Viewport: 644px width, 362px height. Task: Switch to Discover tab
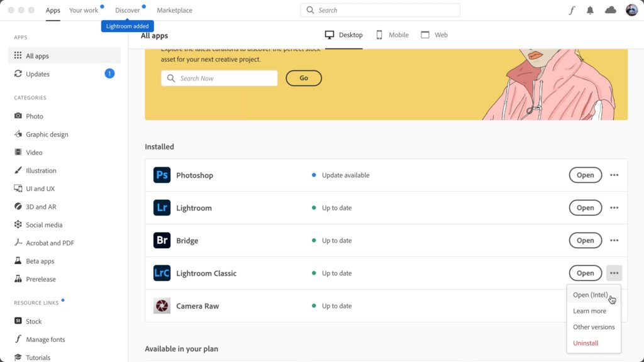click(x=127, y=10)
